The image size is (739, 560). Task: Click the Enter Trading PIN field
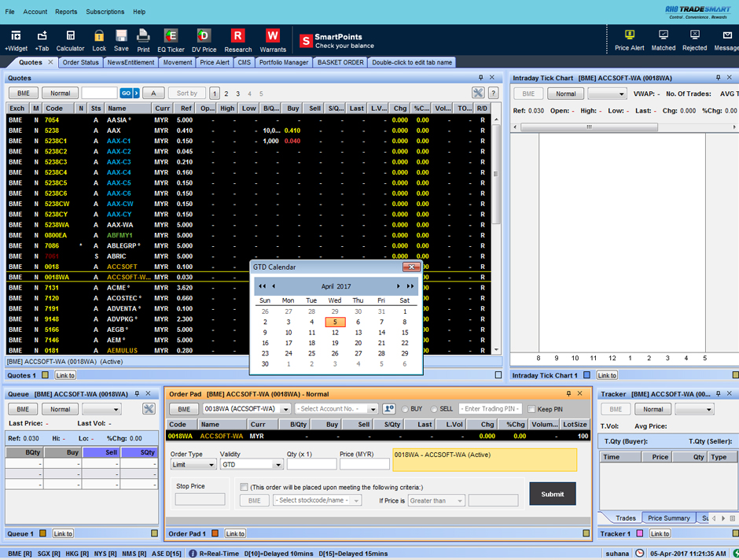click(x=490, y=409)
